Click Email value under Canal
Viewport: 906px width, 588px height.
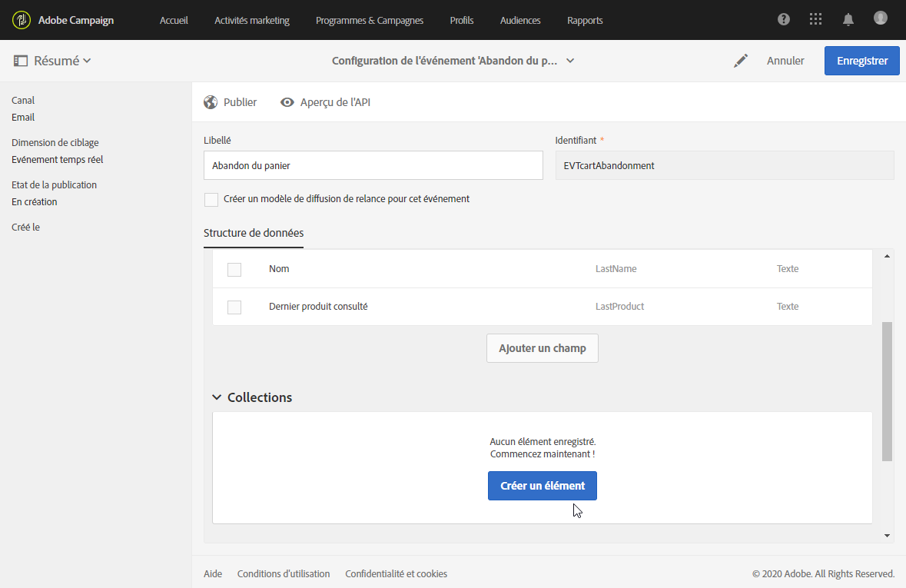23,118
